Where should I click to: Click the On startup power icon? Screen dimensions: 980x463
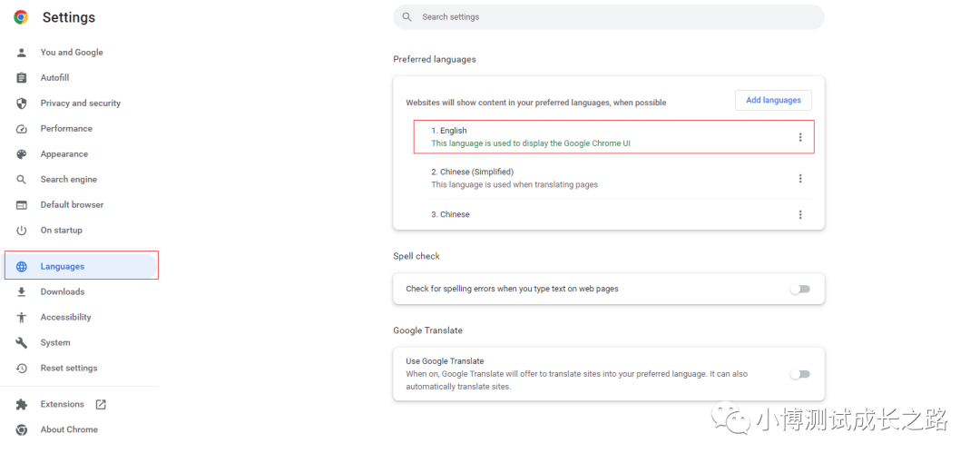click(x=22, y=231)
